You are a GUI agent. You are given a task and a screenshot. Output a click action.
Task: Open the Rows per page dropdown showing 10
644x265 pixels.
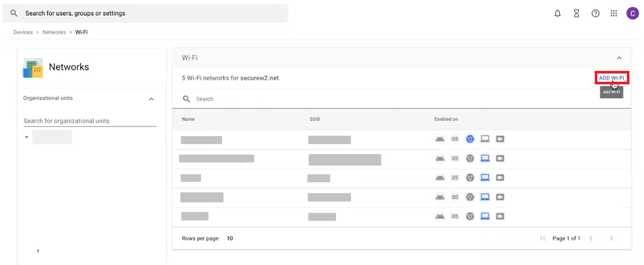pos(230,239)
